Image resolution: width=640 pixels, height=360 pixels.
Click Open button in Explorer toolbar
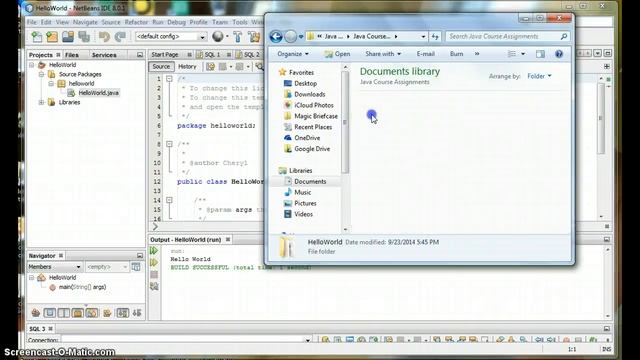337,54
